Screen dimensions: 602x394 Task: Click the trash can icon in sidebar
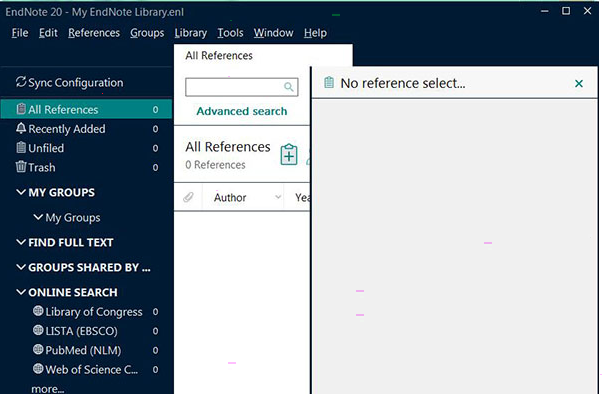point(21,166)
